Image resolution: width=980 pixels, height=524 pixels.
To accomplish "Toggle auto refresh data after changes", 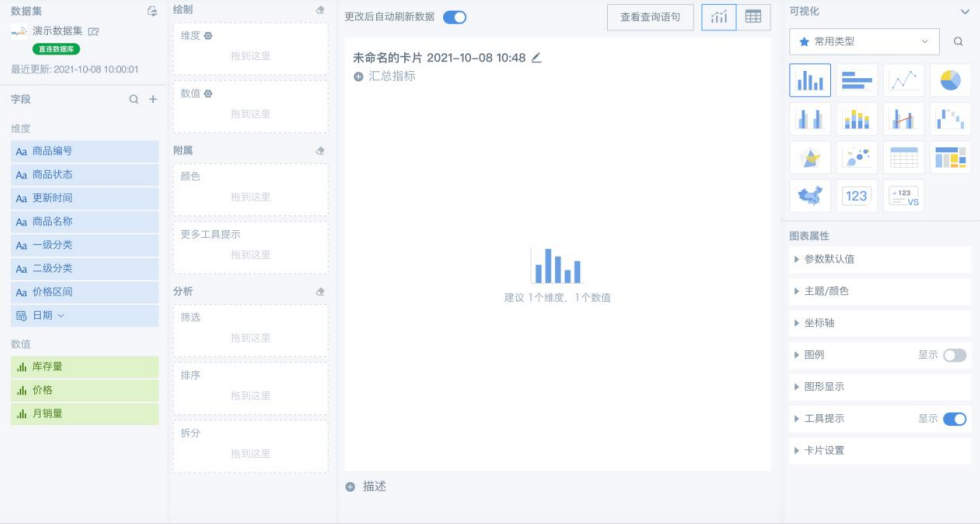I will (x=454, y=17).
